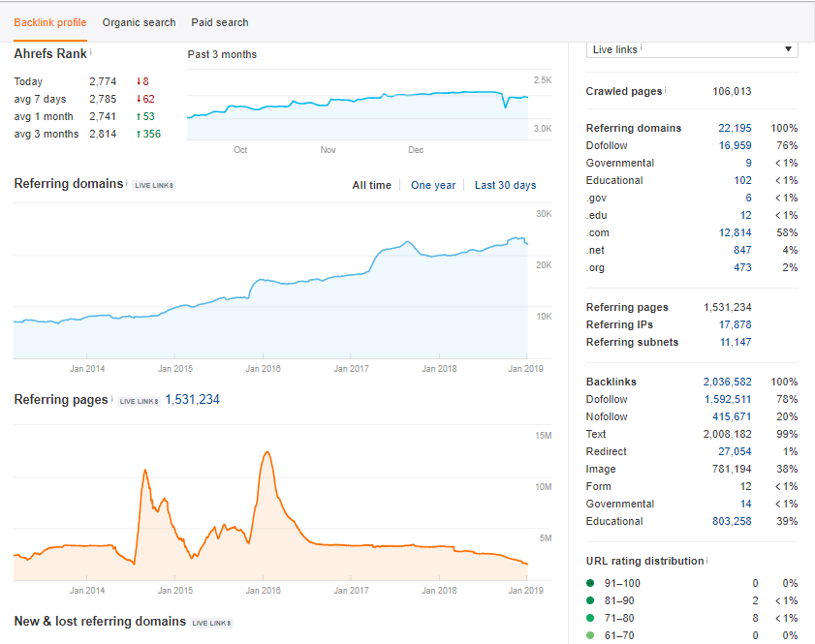This screenshot has height=644, width=815.
Task: Switch to the Paid search tab
Action: [220, 22]
